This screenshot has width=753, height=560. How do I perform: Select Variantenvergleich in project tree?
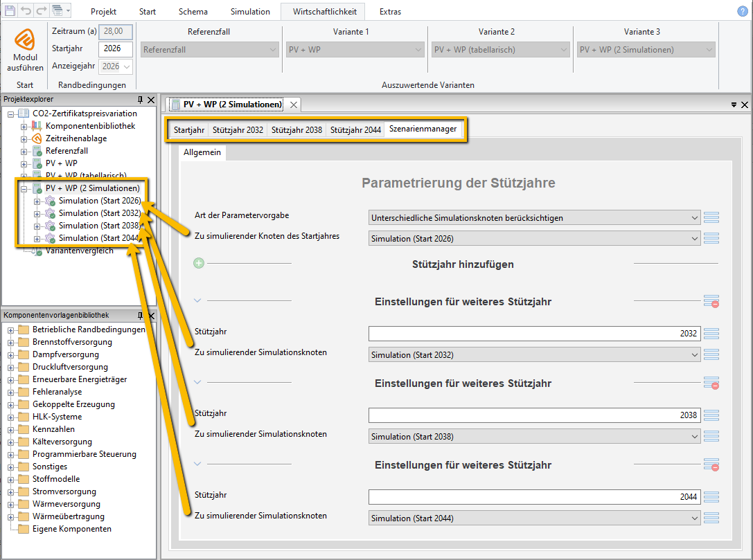point(79,251)
